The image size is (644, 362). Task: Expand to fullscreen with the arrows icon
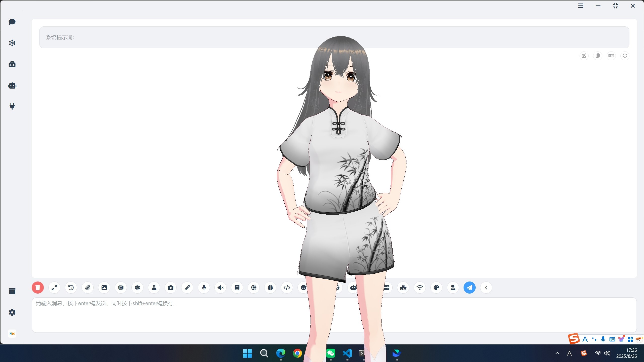(x=54, y=288)
